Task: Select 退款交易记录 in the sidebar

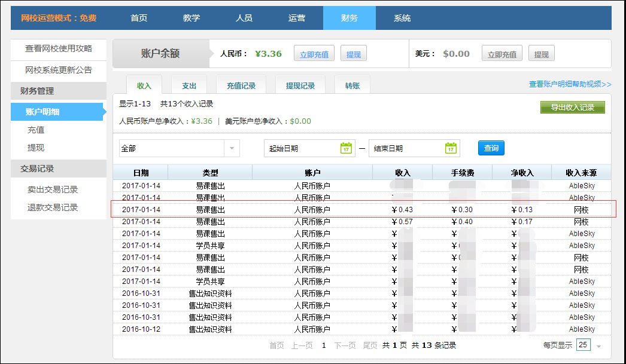Action: pos(53,207)
